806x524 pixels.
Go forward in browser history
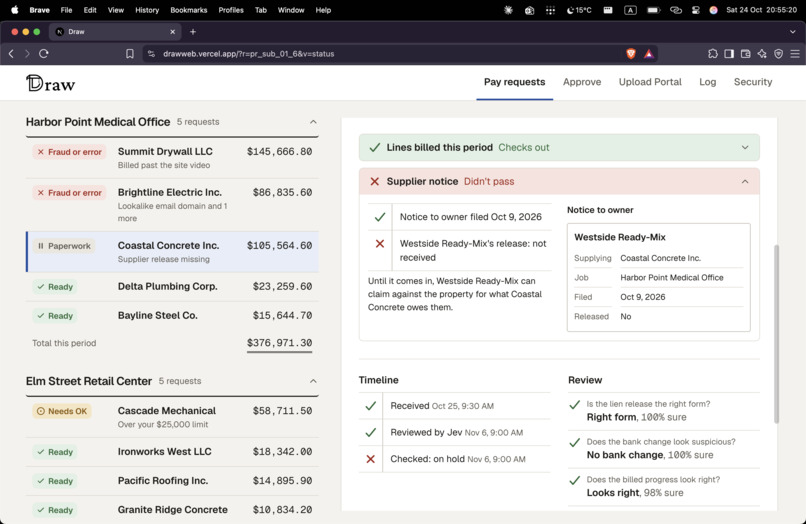pos(27,53)
